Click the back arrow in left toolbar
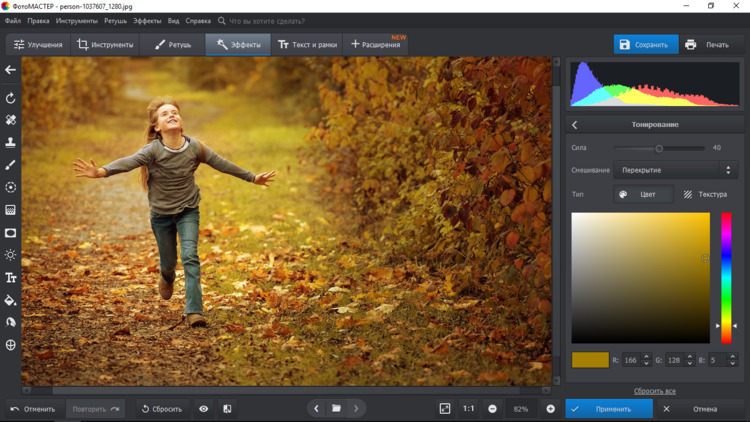 (x=11, y=70)
